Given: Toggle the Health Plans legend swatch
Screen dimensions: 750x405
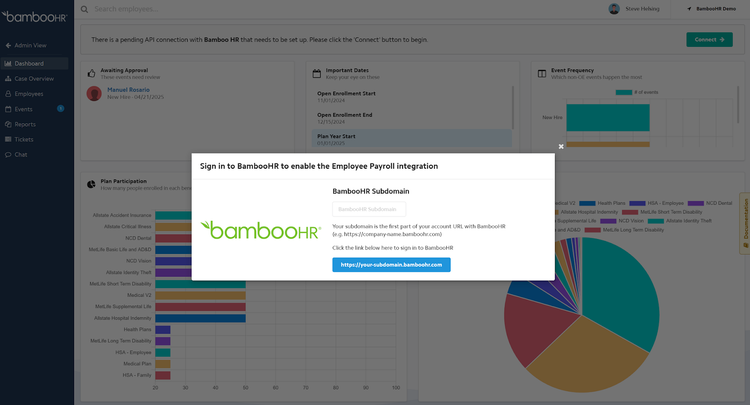Looking at the screenshot, I should [587, 203].
